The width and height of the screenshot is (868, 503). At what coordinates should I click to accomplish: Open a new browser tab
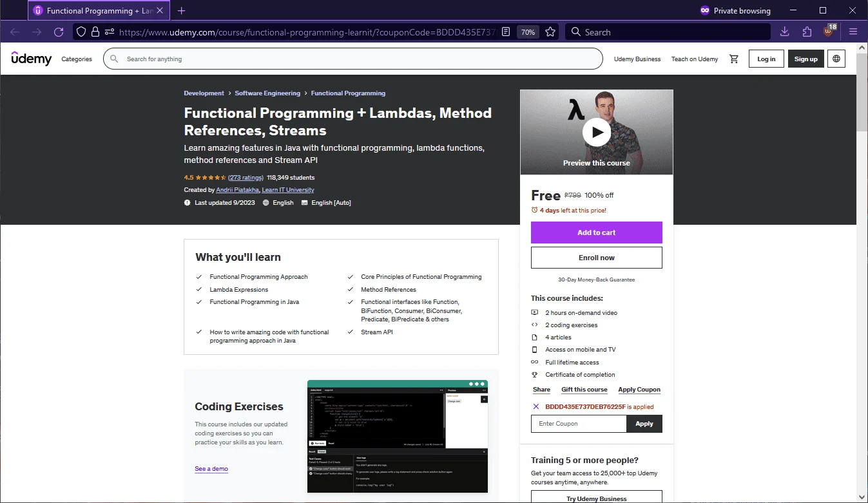pyautogui.click(x=182, y=10)
